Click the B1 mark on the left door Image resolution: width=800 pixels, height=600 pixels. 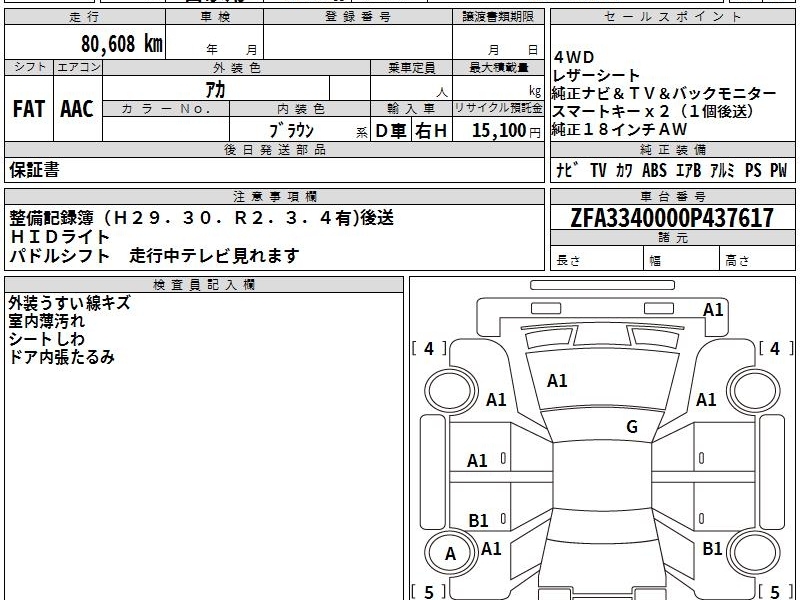(x=479, y=520)
